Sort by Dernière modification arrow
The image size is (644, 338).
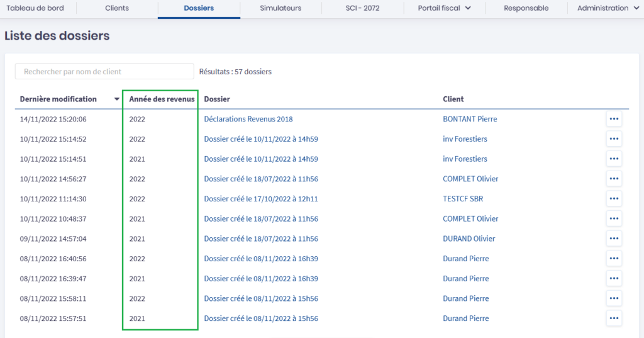116,99
